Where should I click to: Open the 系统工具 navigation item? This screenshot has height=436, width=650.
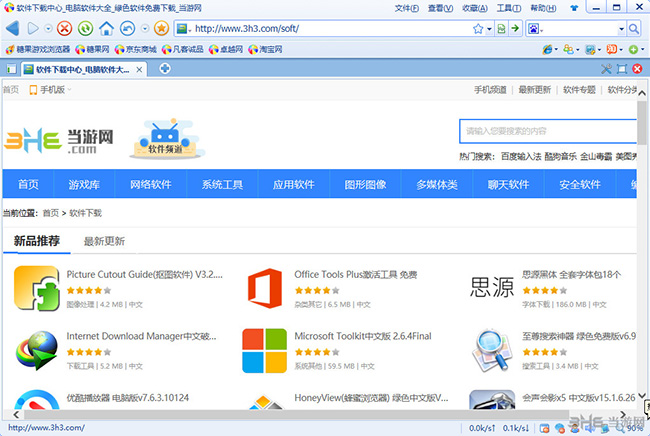(x=222, y=184)
